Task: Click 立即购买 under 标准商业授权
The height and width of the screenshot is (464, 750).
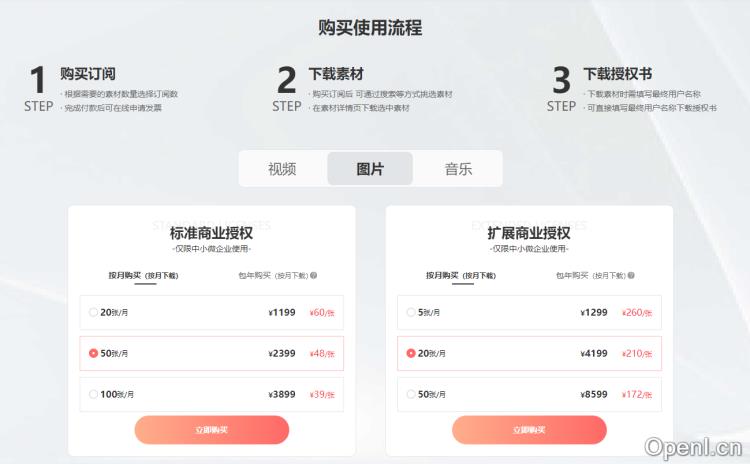Action: (211, 430)
